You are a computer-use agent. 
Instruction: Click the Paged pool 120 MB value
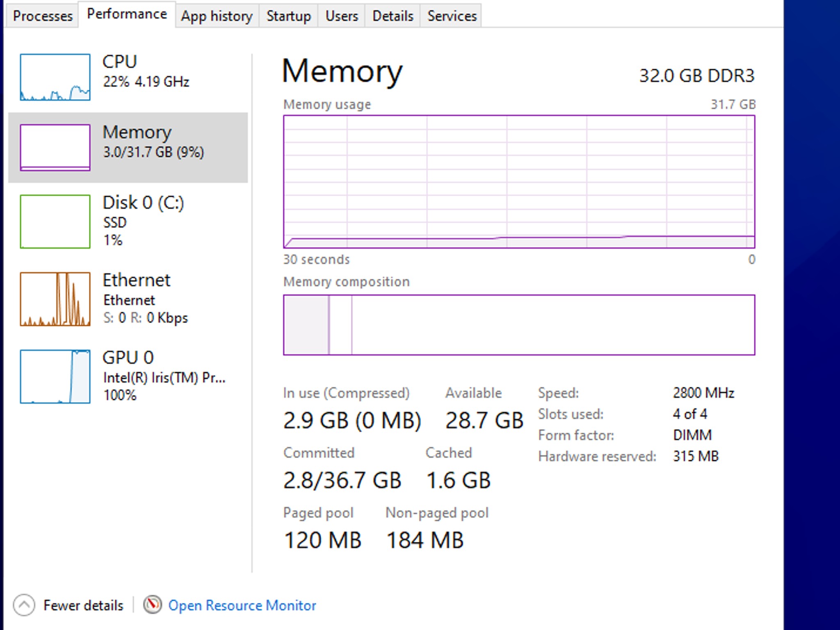pyautogui.click(x=322, y=540)
